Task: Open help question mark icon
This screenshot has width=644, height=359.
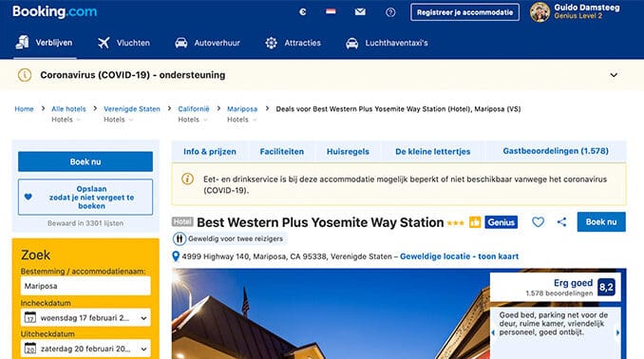Action: pos(390,12)
